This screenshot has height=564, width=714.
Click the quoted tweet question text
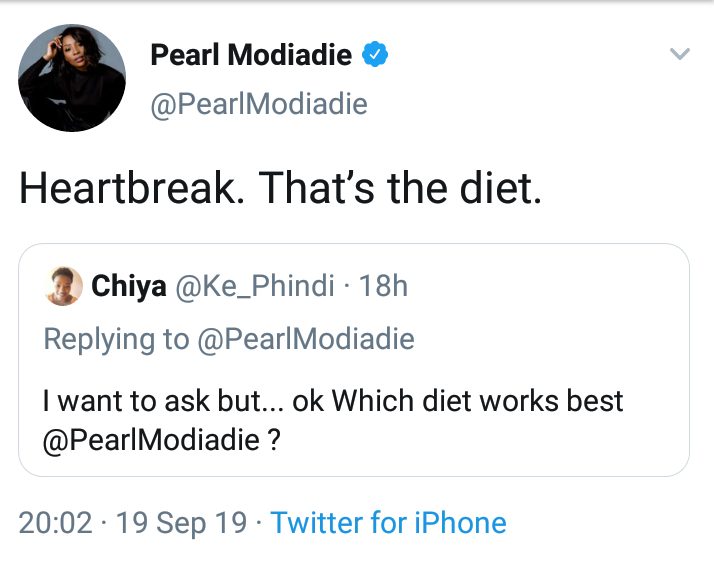[x=333, y=420]
